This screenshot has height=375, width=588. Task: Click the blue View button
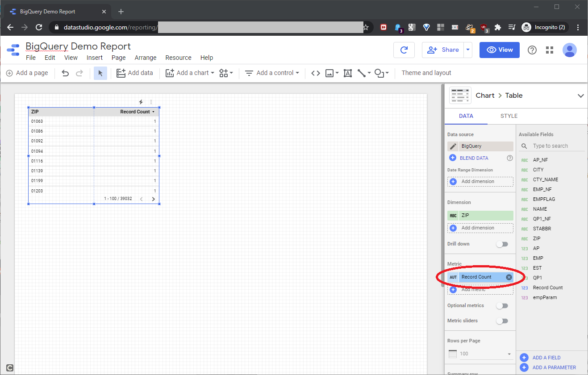click(500, 50)
